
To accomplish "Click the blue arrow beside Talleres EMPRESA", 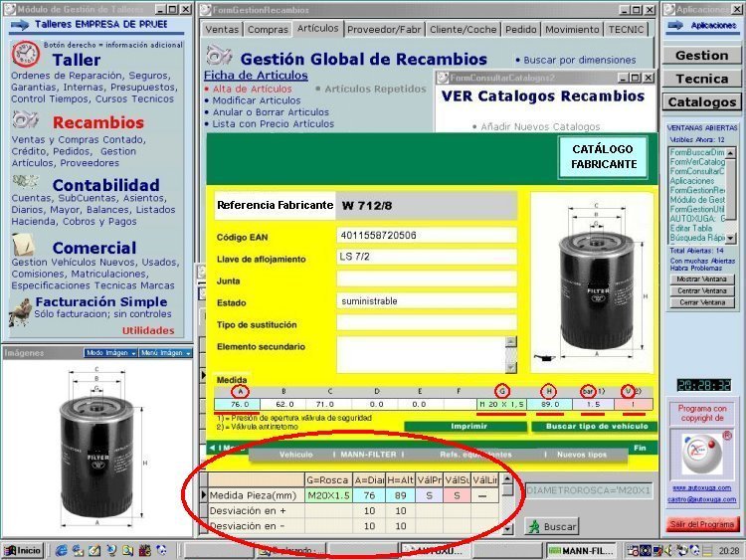I will [x=20, y=24].
